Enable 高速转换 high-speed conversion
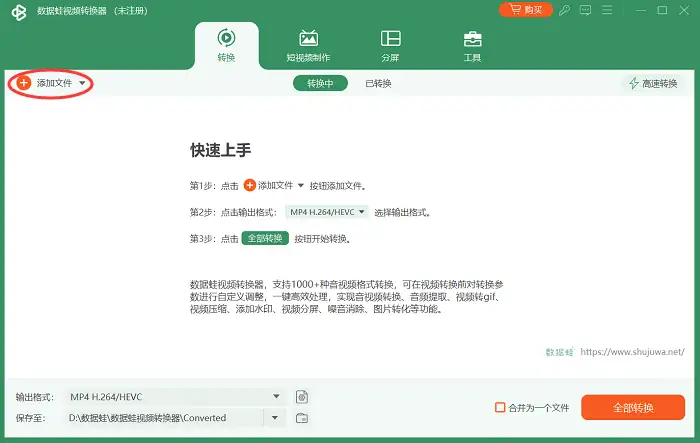The image size is (700, 443). click(x=653, y=84)
